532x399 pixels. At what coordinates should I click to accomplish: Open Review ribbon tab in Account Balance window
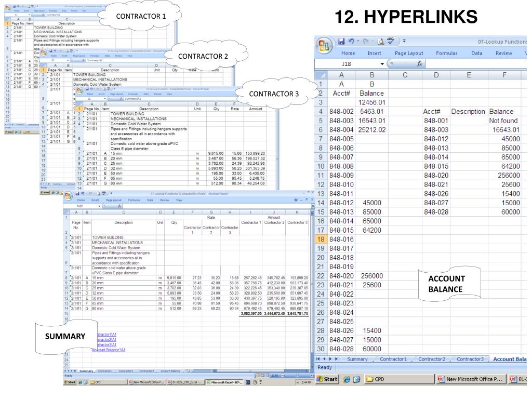(504, 54)
